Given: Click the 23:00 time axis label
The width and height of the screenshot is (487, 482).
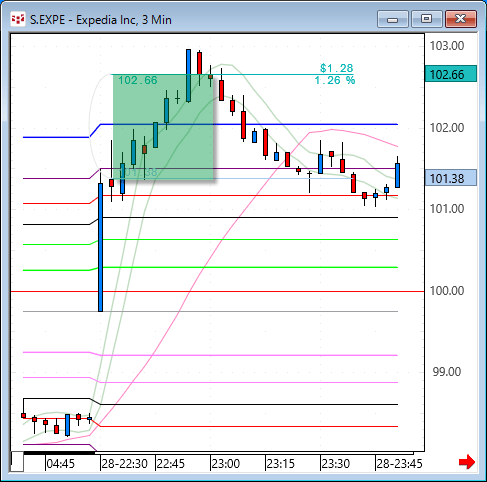Looking at the screenshot, I should pyautogui.click(x=226, y=464).
